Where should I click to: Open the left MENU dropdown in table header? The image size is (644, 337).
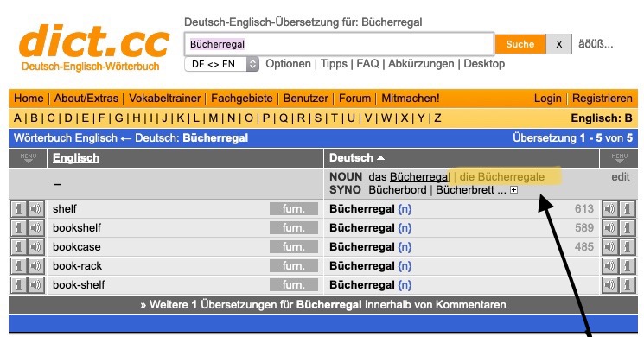pyautogui.click(x=28, y=158)
